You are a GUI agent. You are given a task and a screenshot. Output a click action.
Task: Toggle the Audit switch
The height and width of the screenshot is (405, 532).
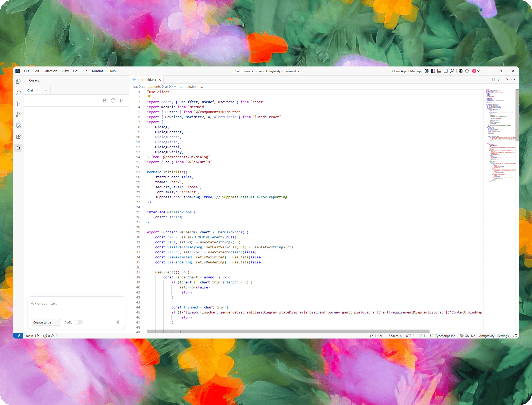[78, 322]
